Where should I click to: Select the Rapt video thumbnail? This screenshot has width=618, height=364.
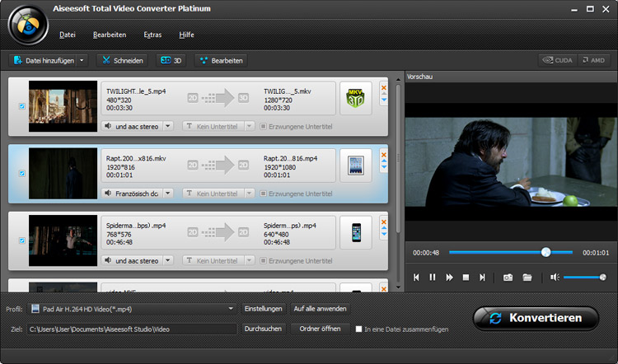(63, 173)
